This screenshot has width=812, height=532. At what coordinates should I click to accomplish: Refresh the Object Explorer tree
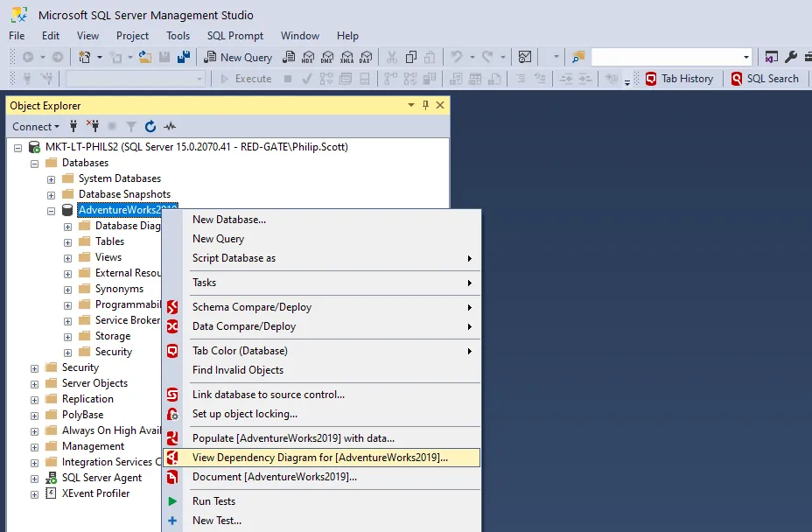150,126
